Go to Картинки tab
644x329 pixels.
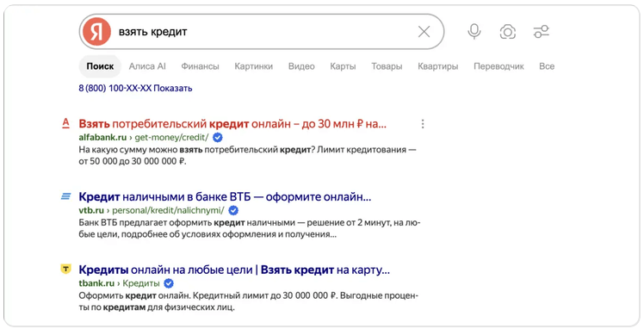coord(253,66)
